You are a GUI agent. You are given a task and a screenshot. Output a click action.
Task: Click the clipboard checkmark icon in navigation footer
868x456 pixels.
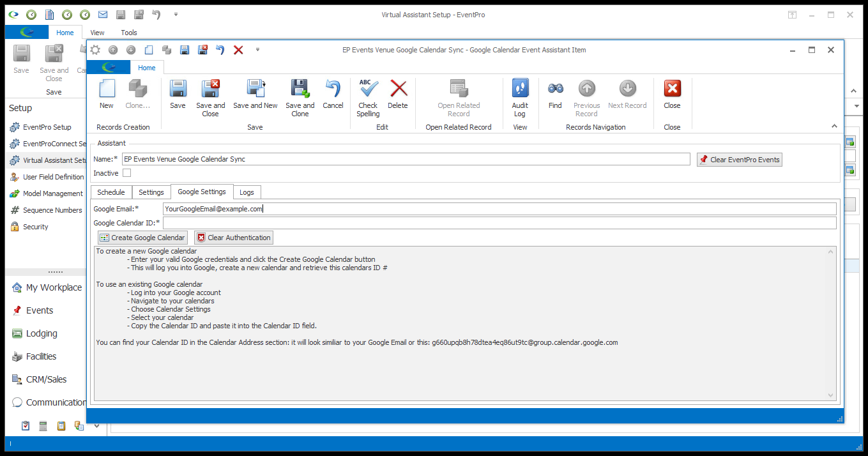pyautogui.click(x=26, y=426)
